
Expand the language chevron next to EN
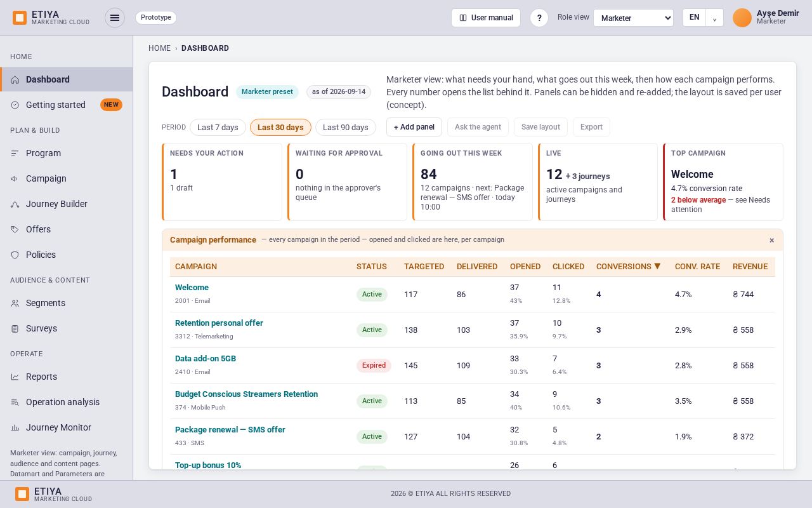714,18
